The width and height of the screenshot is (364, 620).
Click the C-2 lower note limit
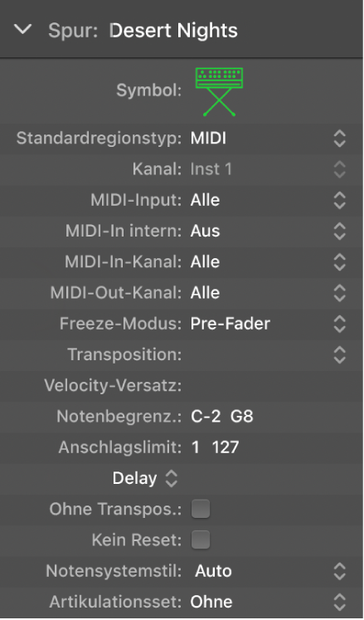pos(206,417)
